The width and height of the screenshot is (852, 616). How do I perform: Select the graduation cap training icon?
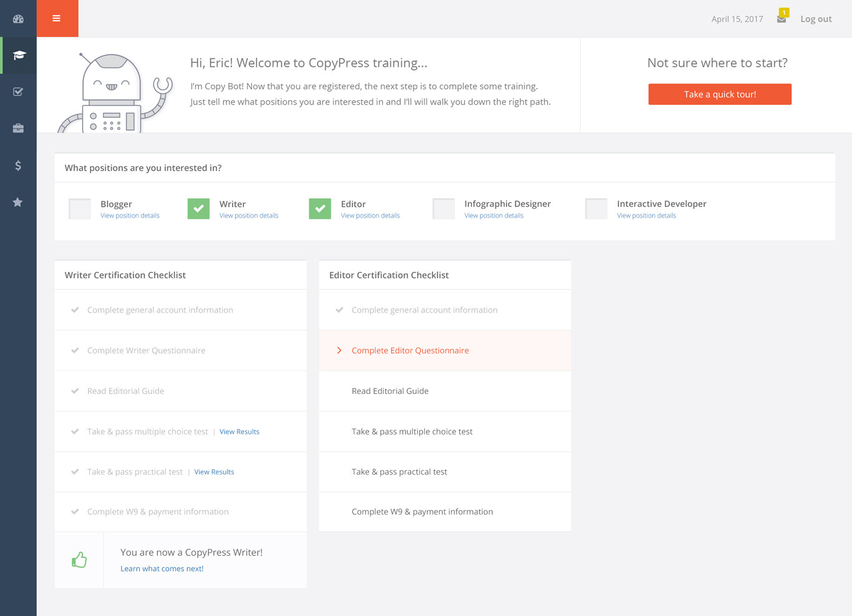pos(19,55)
